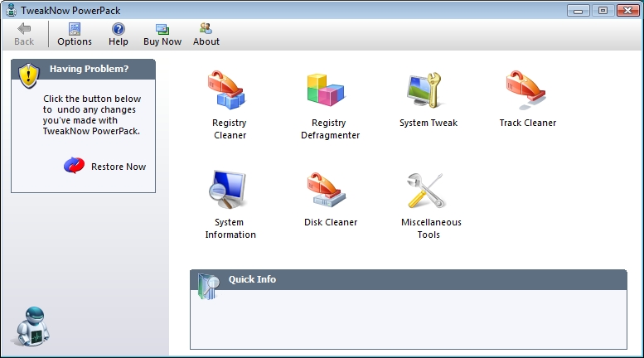Click the Registry Cleaner text label
Screen dimensions: 644x358
click(x=230, y=129)
